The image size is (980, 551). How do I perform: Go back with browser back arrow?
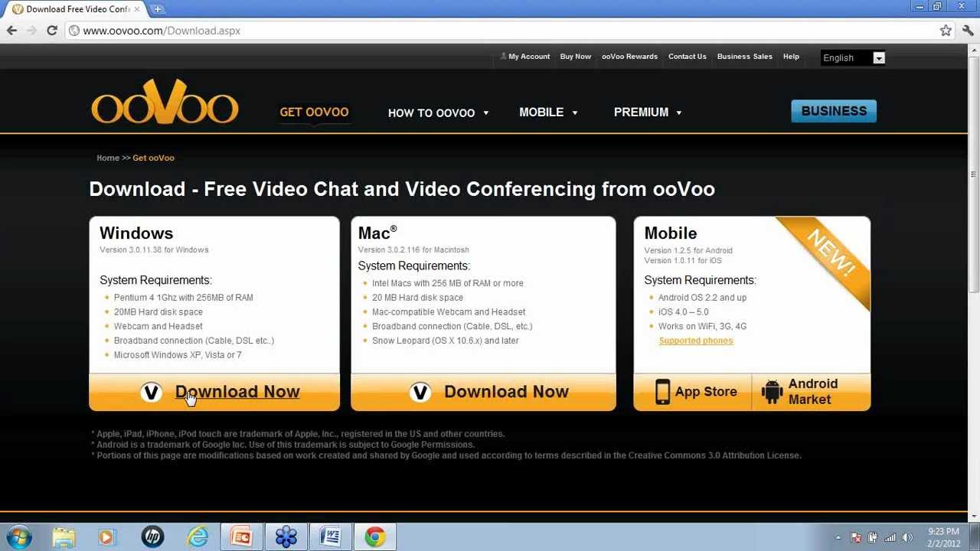point(11,31)
